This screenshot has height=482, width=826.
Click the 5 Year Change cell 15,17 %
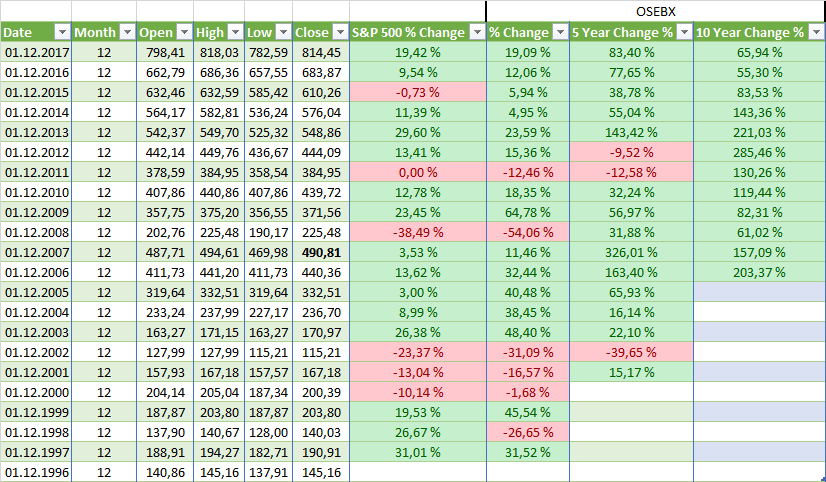pyautogui.click(x=631, y=373)
